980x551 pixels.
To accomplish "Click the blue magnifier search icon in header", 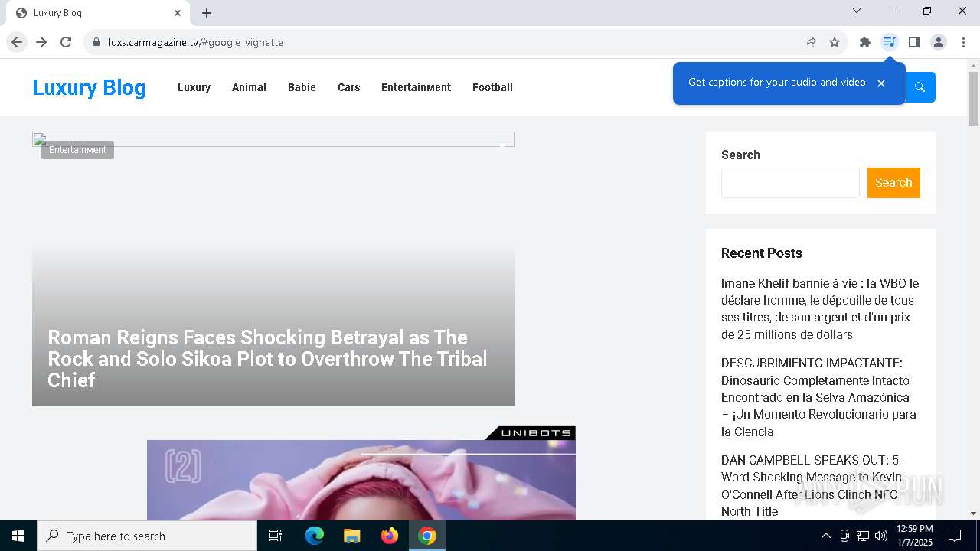I will [x=920, y=87].
